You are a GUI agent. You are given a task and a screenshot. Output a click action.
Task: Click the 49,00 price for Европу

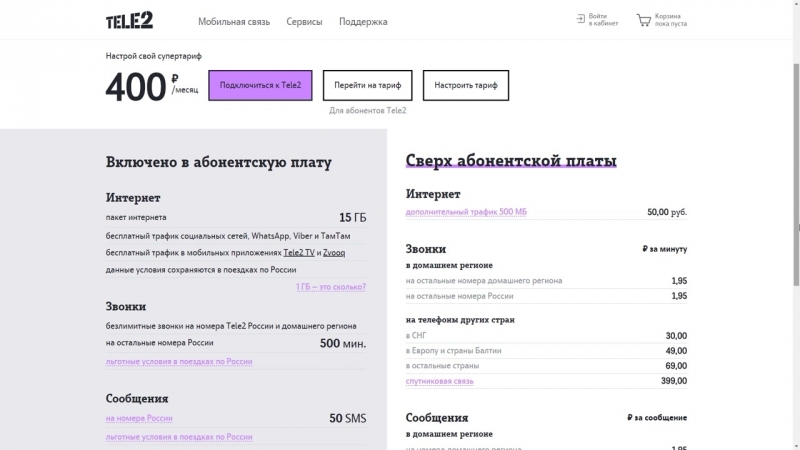tap(676, 351)
